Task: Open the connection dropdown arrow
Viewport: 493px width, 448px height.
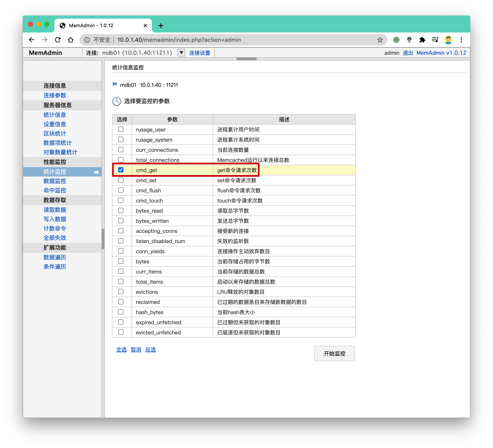Action: 181,53
